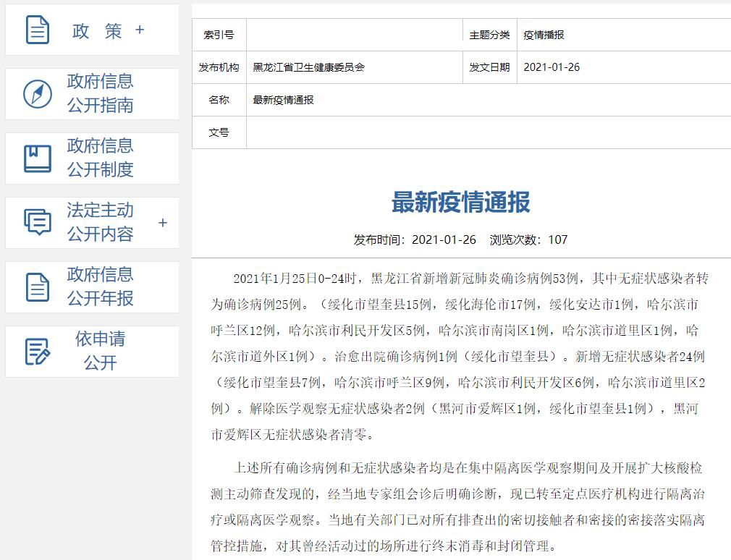Select the 依申请公开 menu label
The image size is (731, 560).
coord(100,351)
